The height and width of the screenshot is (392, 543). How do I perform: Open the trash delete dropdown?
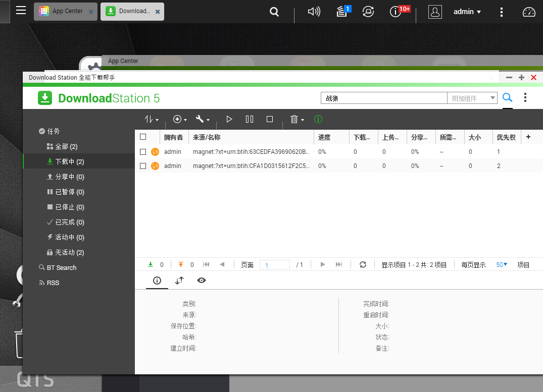[297, 120]
